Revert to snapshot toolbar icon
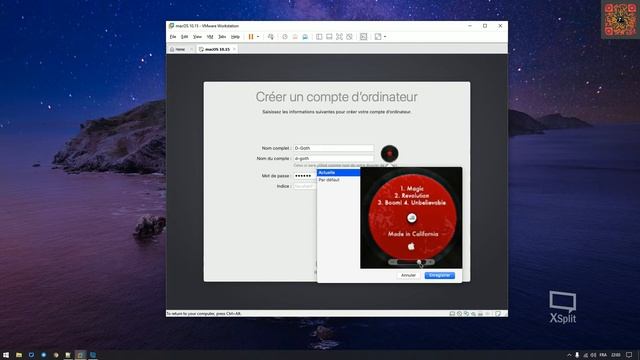This screenshot has width=640, height=360. coord(295,37)
